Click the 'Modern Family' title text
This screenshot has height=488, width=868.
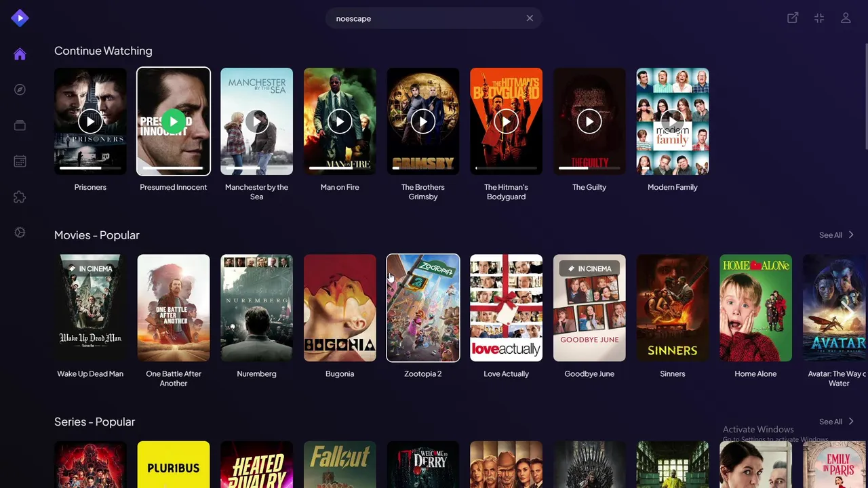[x=672, y=187]
